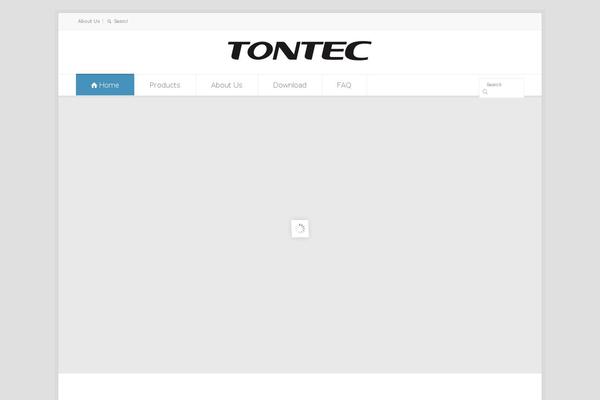Click the About Us link in top bar
The height and width of the screenshot is (400, 600).
(x=89, y=21)
